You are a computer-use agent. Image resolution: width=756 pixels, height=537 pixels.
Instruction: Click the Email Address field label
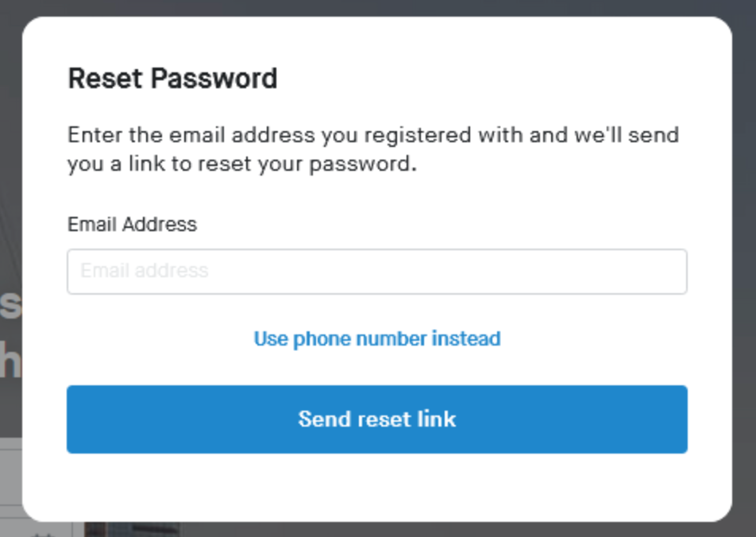132,225
